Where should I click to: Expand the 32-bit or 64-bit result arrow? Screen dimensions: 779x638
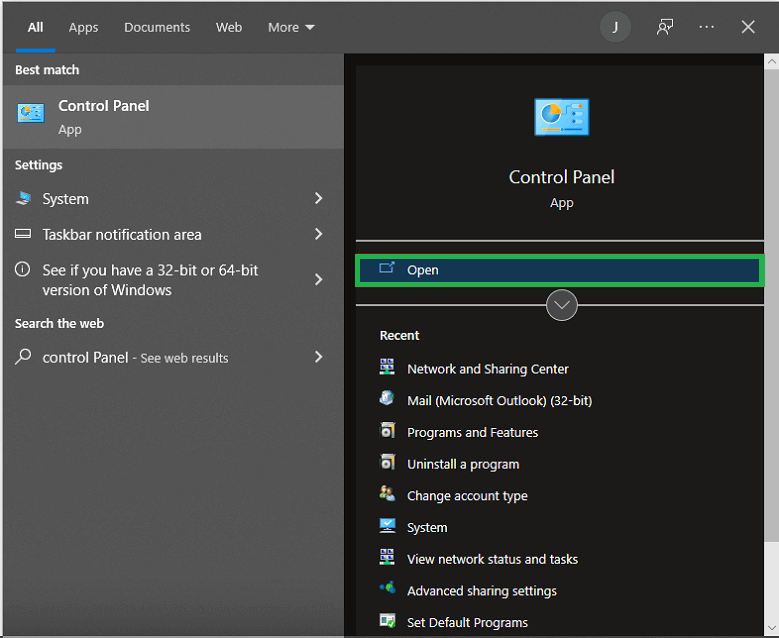(x=319, y=279)
